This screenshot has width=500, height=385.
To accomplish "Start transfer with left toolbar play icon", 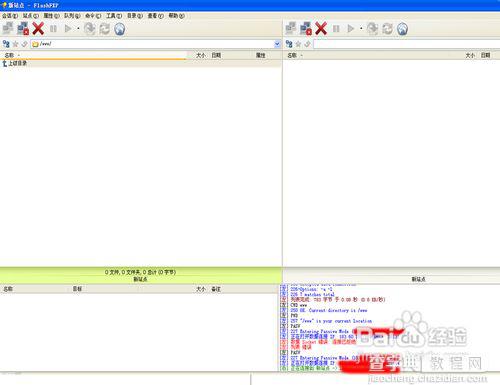I will 68,29.
